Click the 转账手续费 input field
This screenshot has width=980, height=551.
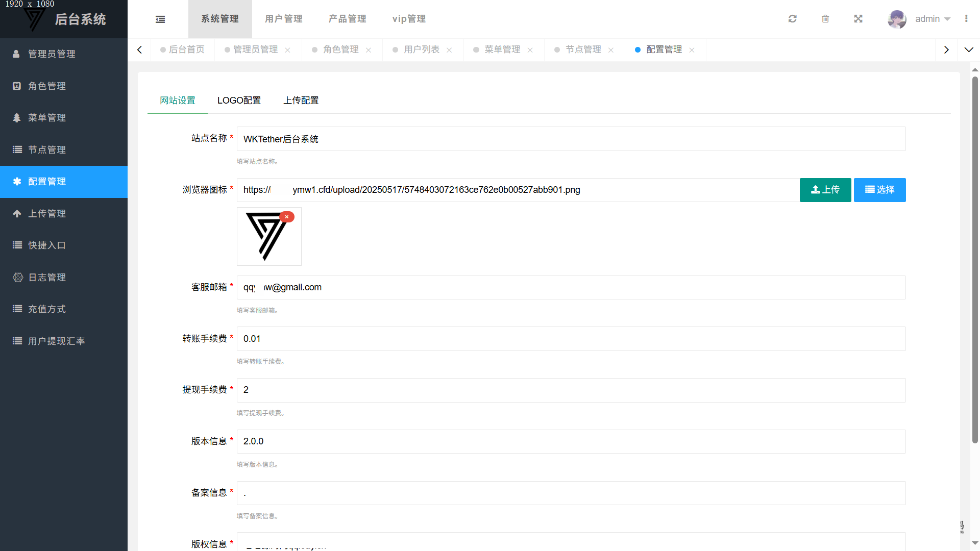[571, 339]
